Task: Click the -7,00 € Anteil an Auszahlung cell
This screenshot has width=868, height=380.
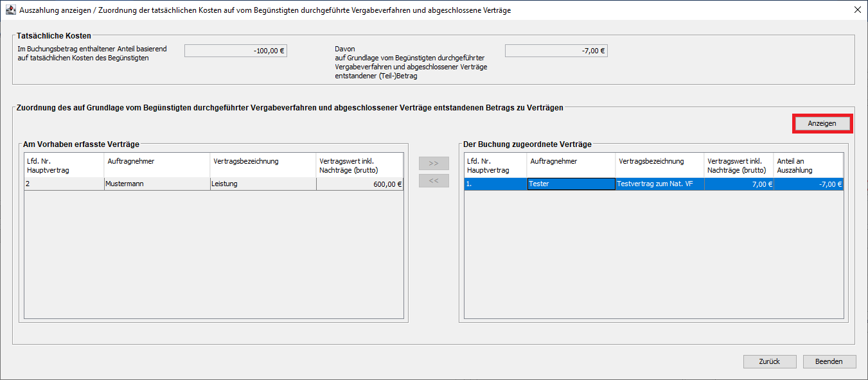Action: pyautogui.click(x=808, y=184)
